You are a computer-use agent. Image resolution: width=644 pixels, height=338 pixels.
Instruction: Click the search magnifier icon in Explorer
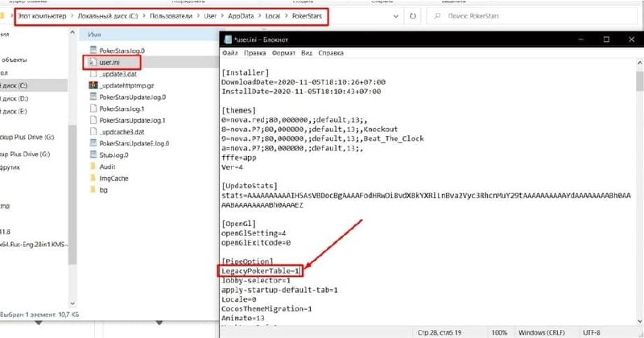437,16
